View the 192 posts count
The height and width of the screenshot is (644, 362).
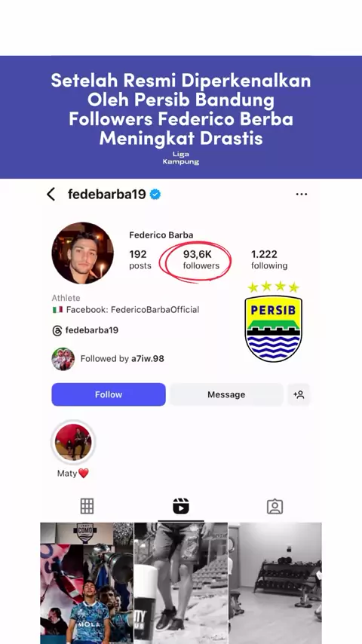point(140,260)
